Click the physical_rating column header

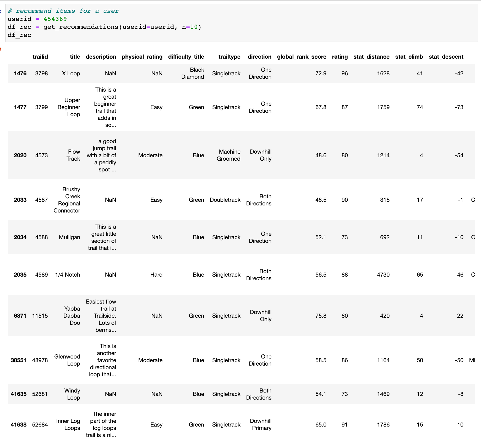click(x=142, y=57)
